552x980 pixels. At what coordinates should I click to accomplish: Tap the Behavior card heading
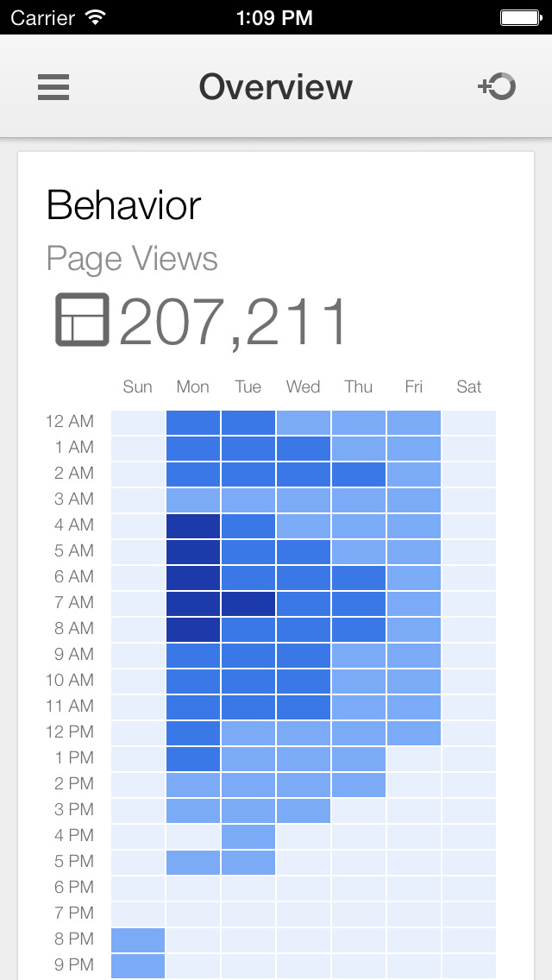[x=123, y=205]
